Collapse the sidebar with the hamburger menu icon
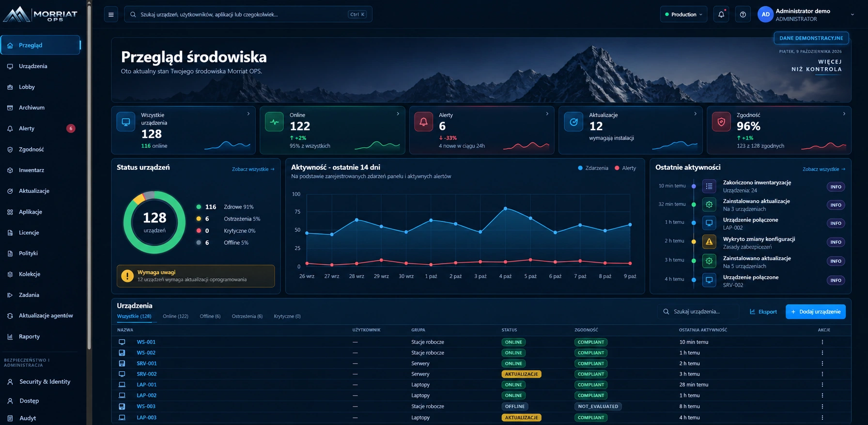The width and height of the screenshot is (868, 425). (111, 15)
